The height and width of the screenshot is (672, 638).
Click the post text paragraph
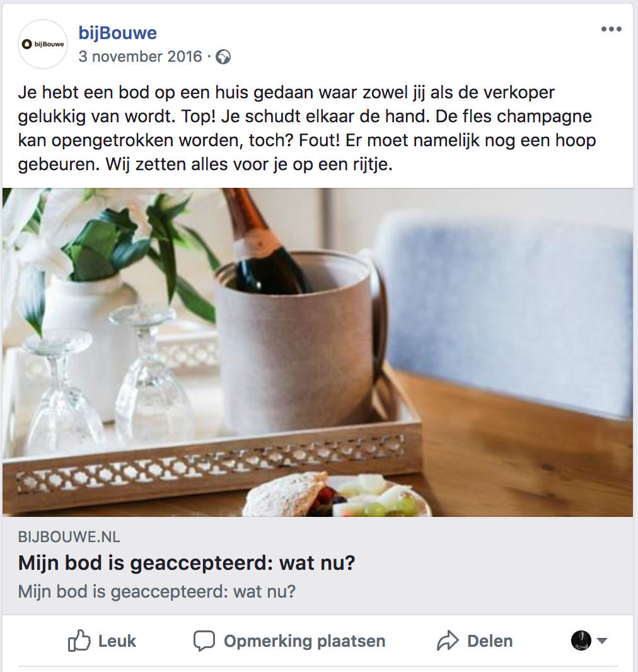coord(307,128)
